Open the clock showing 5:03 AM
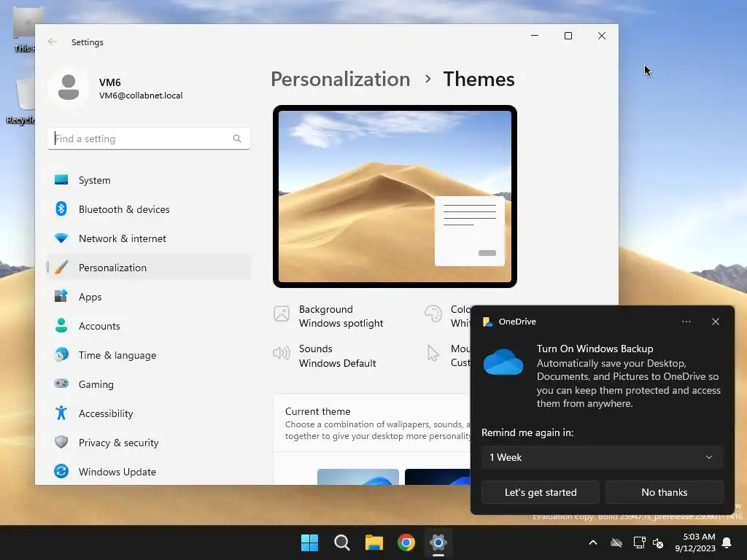The width and height of the screenshot is (747, 560). click(x=695, y=542)
